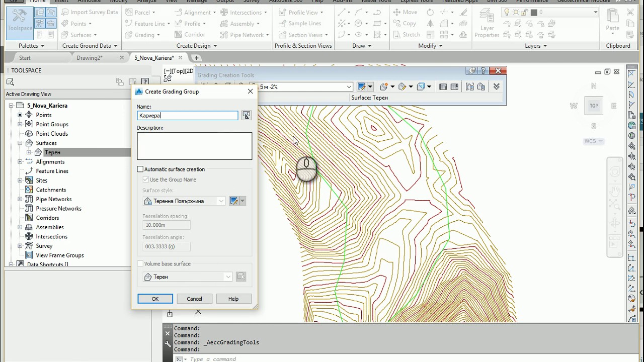The width and height of the screenshot is (644, 362).
Task: Open Toolspace help question icon
Action: [145, 82]
